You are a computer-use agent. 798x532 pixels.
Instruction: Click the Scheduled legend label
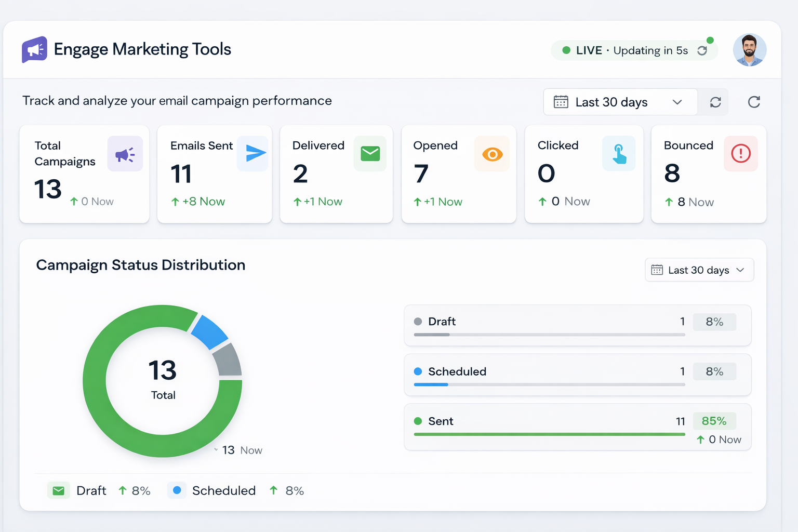(x=224, y=490)
